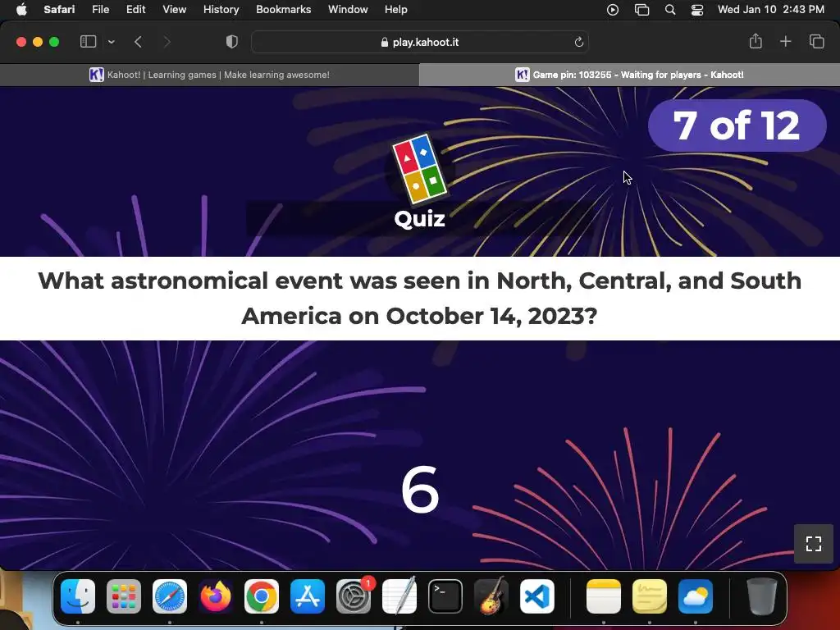Zoom the Safari window with green button

[x=54, y=42]
